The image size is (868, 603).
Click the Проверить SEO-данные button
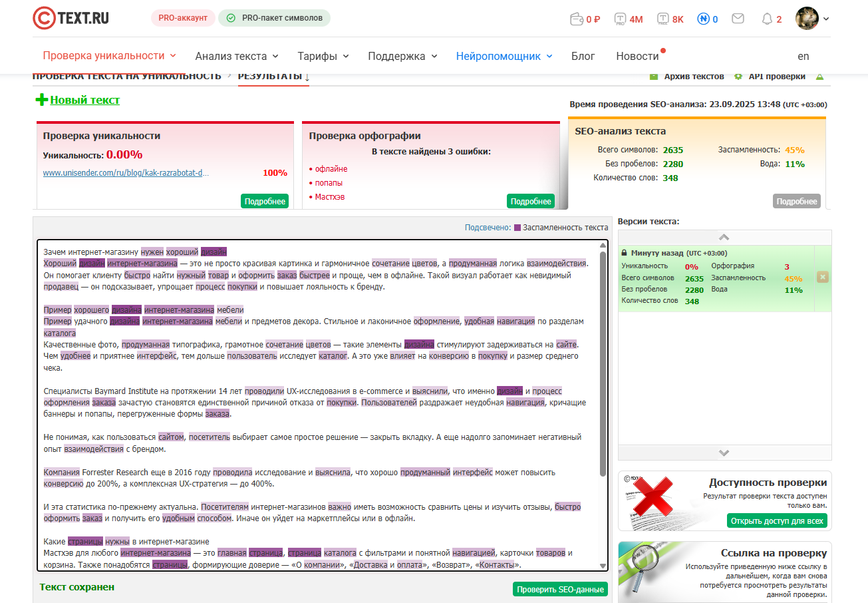tap(561, 589)
